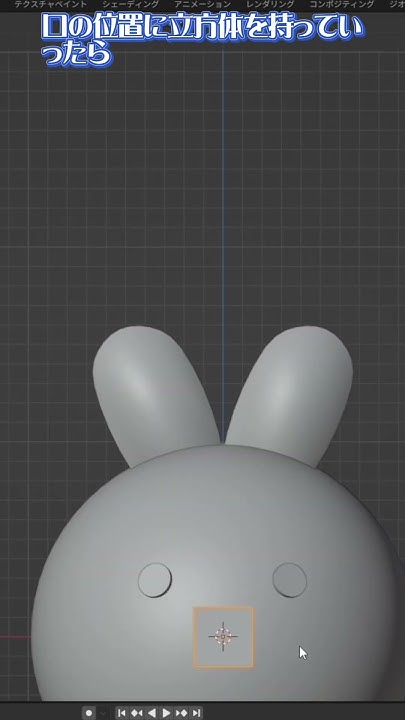Toggle the auto keying record button
Image resolution: width=405 pixels, height=720 pixels.
89,713
